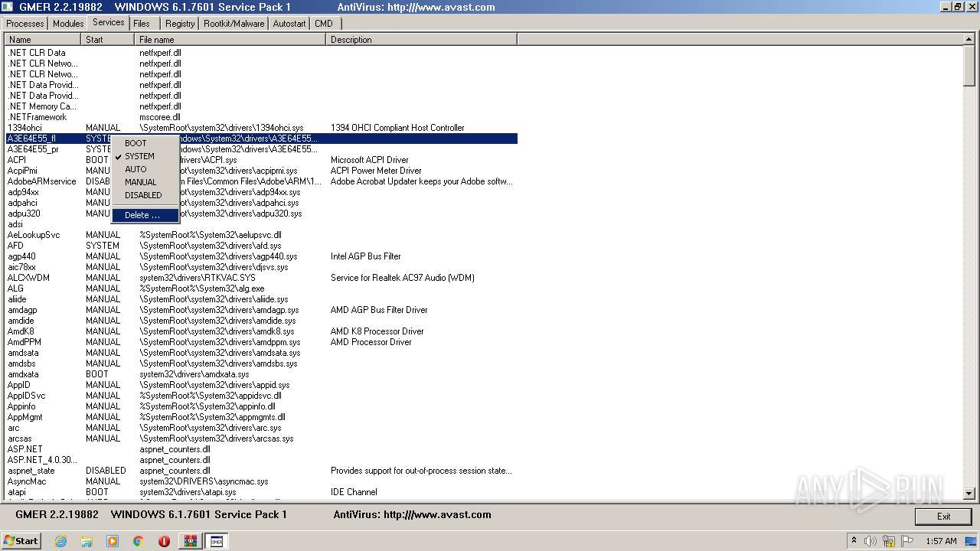Open the network status tray icon
This screenshot has height=551, width=980.
point(887,541)
